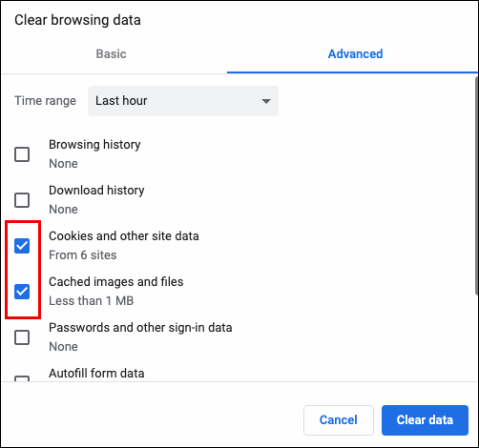Click the dropdown arrow beside Last hour
Image resolution: width=479 pixels, height=448 pixels.
pyautogui.click(x=266, y=101)
